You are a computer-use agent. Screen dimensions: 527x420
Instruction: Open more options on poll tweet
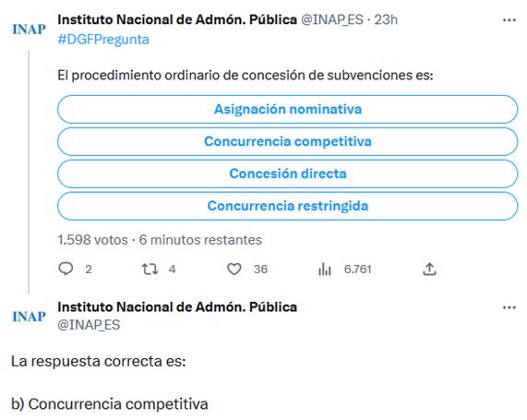[509, 20]
